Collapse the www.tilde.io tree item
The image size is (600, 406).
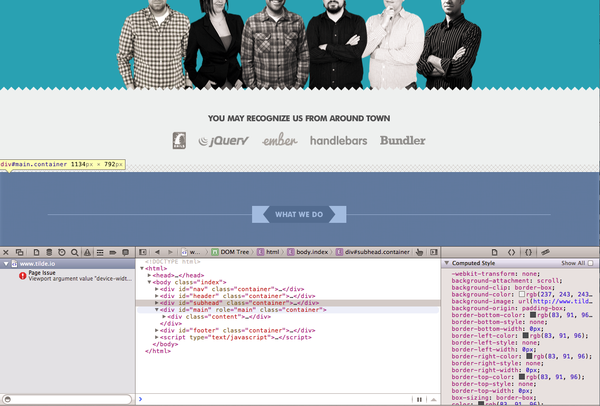(x=6, y=264)
